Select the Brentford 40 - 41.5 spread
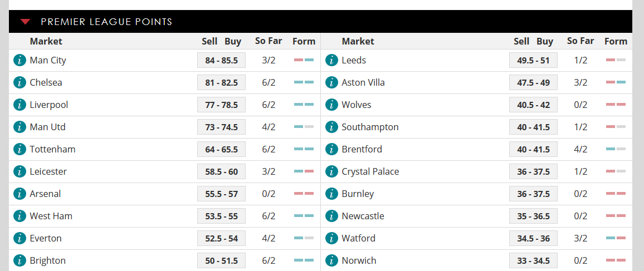Screen dimensions: 644x271 pyautogui.click(x=533, y=149)
